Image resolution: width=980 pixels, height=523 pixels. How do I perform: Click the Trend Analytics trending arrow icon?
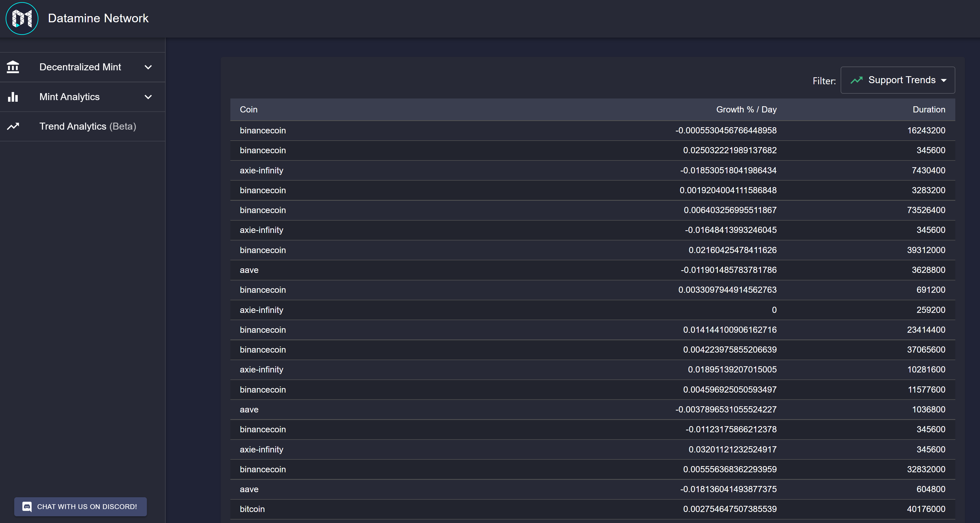13,126
